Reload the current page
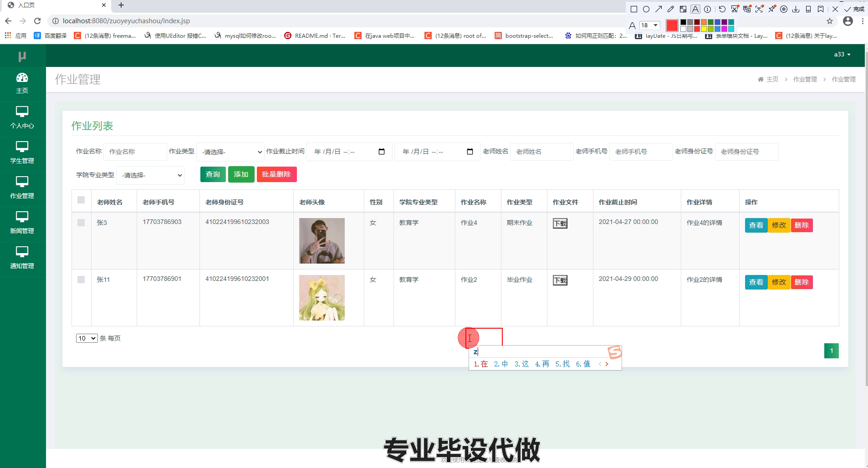868x468 pixels. click(x=37, y=21)
